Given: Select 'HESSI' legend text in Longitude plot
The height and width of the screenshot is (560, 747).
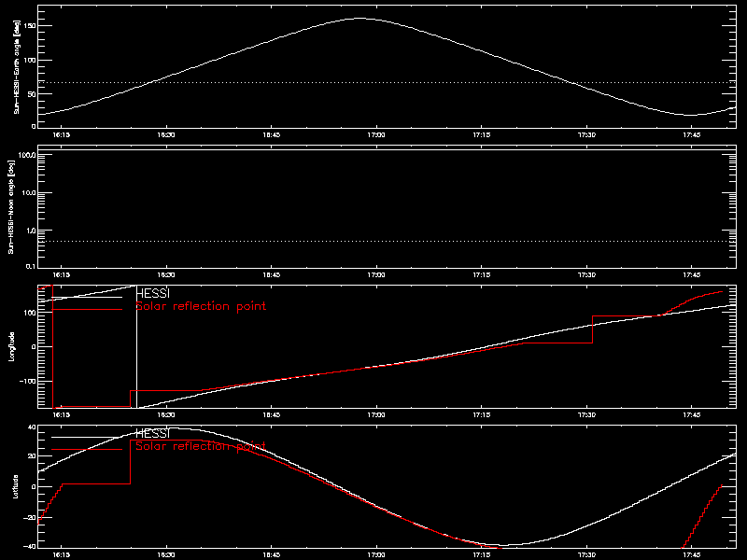Looking at the screenshot, I should tap(152, 293).
